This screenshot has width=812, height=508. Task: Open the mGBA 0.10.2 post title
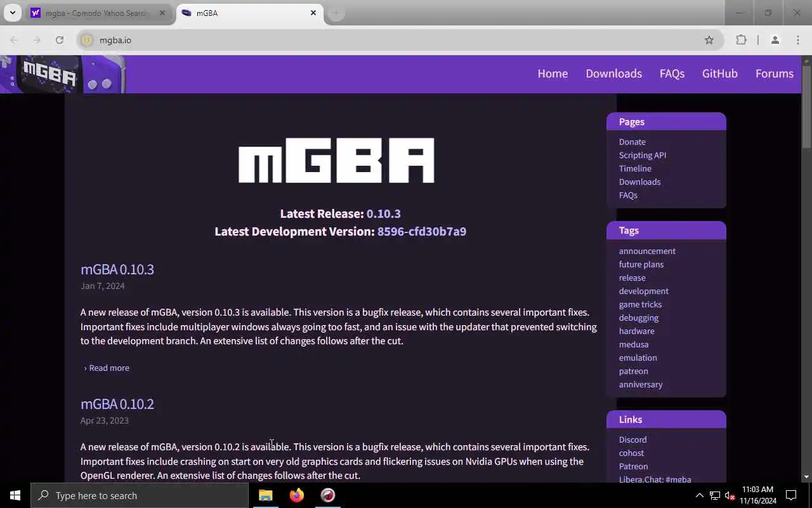117,404
